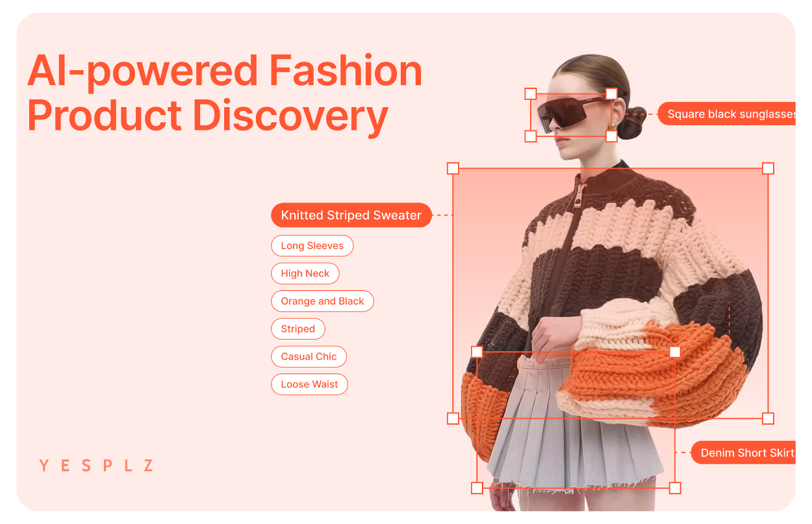
Task: Click the skirt box bottom-right corner handle
Action: click(x=675, y=488)
